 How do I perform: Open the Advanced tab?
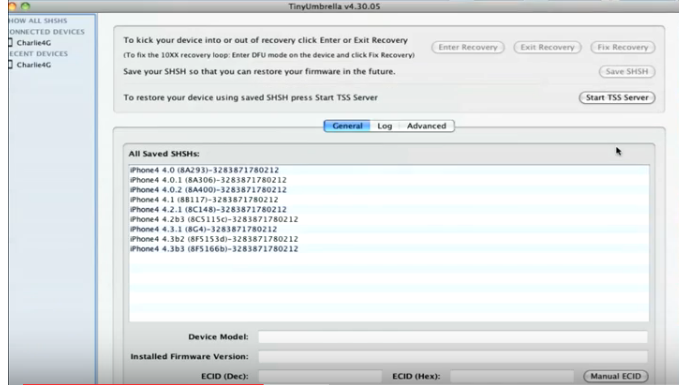pyautogui.click(x=427, y=126)
